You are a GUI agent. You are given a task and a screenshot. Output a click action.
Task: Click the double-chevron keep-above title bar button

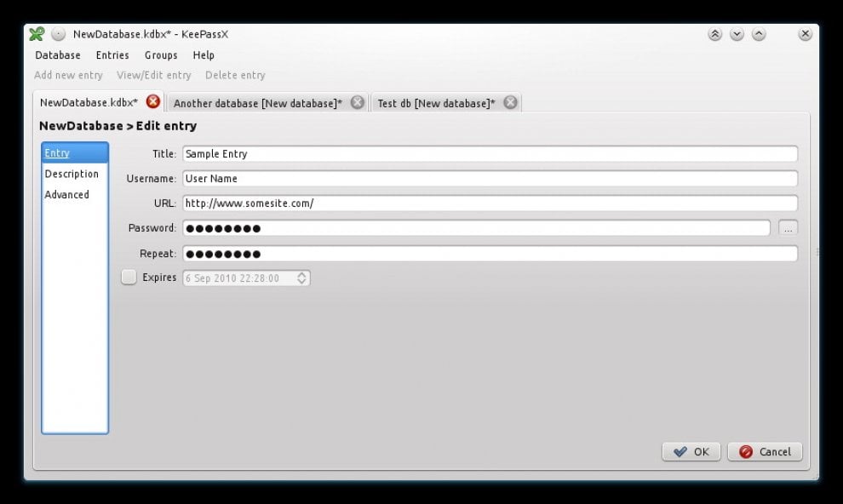pyautogui.click(x=715, y=34)
